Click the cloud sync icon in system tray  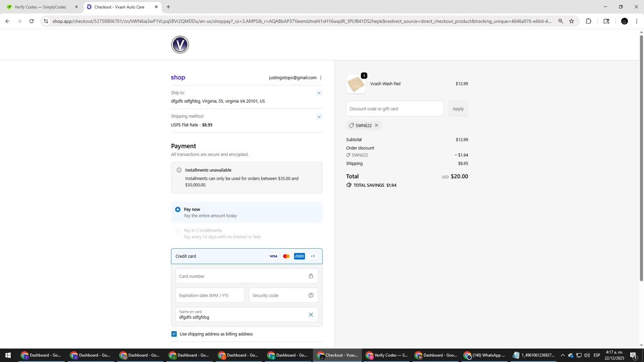[x=571, y=355]
